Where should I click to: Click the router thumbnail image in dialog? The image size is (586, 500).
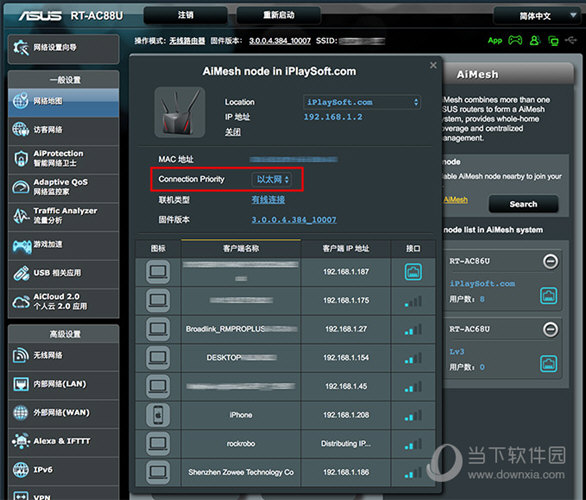(x=180, y=112)
